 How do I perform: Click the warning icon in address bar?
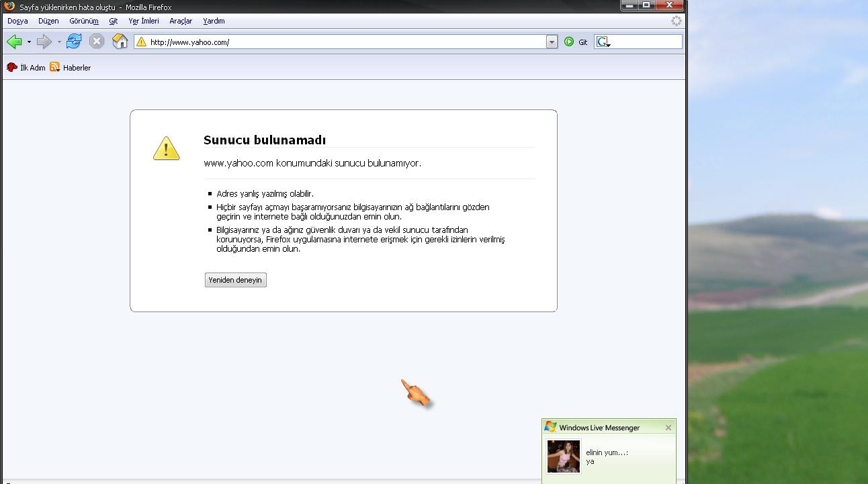(x=141, y=42)
